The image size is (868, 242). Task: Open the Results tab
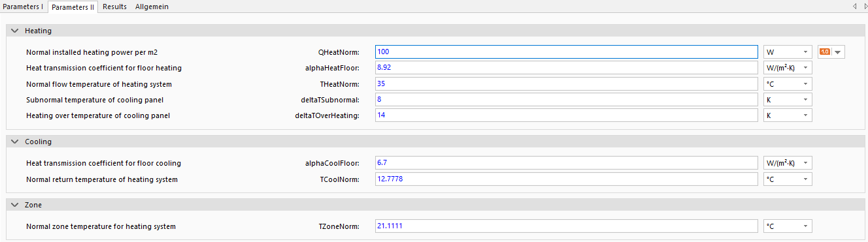pos(114,7)
